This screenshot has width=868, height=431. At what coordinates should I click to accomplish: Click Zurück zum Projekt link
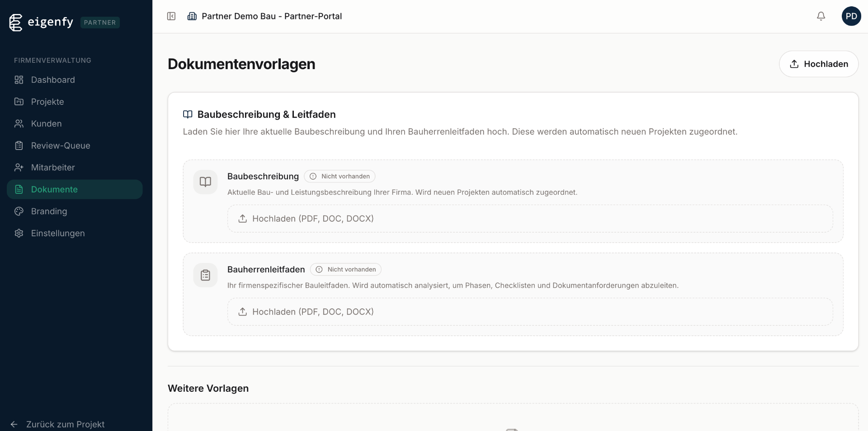point(65,424)
